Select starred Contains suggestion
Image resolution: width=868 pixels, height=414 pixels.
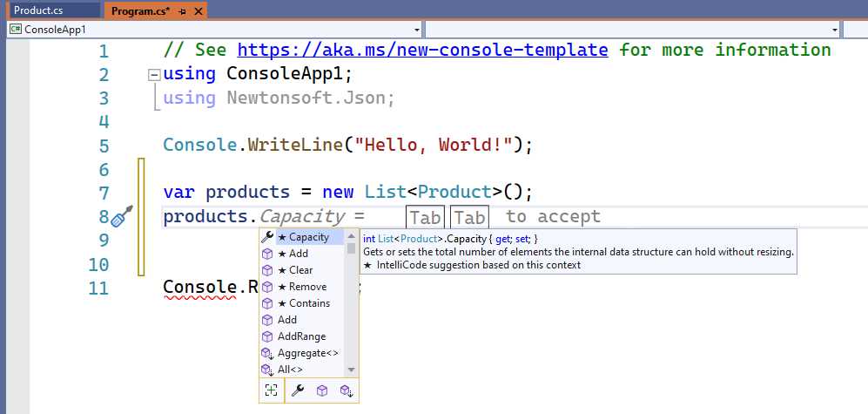[302, 303]
